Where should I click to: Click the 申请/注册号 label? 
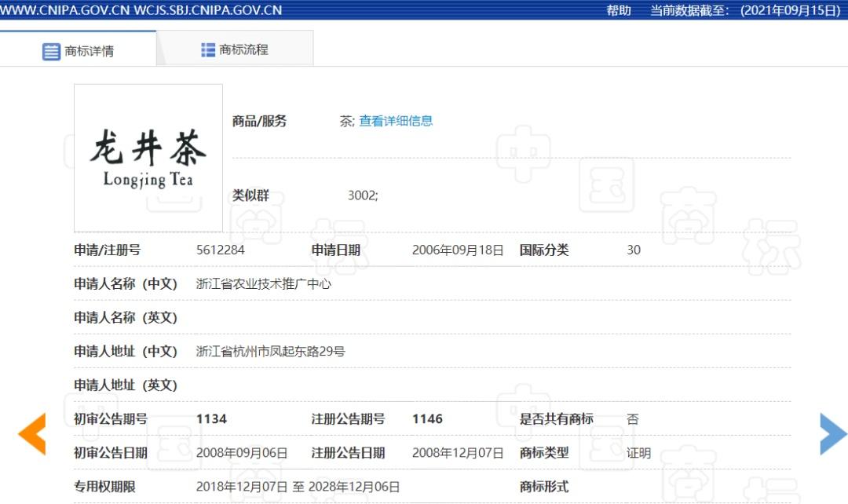[x=107, y=250]
